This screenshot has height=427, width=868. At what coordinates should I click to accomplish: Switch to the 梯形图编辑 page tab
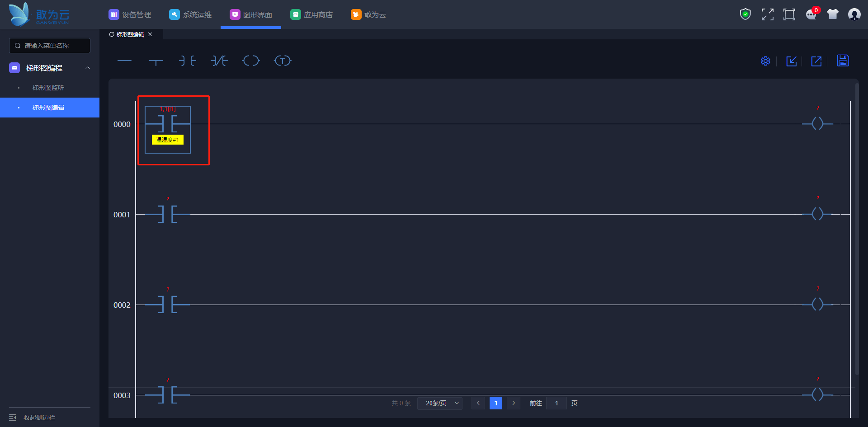[x=130, y=34]
